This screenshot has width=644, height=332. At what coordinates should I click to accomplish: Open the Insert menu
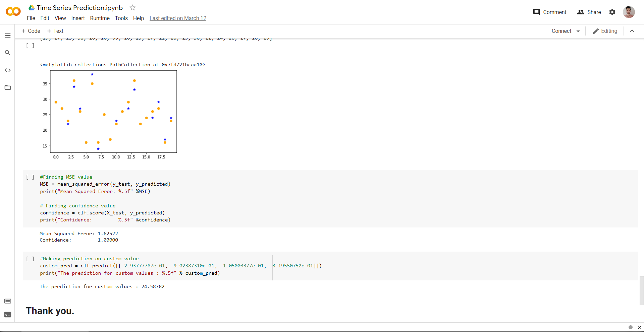click(x=78, y=18)
